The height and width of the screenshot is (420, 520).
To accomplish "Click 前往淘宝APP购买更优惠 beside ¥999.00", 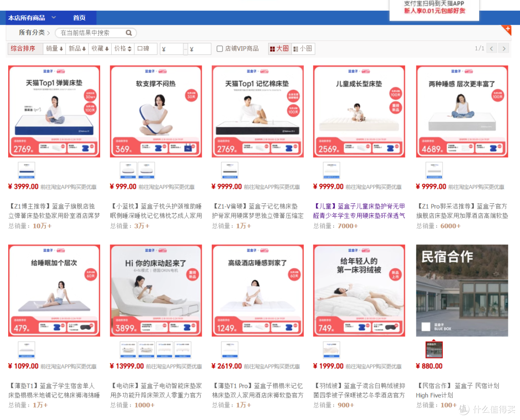I will 167,187.
